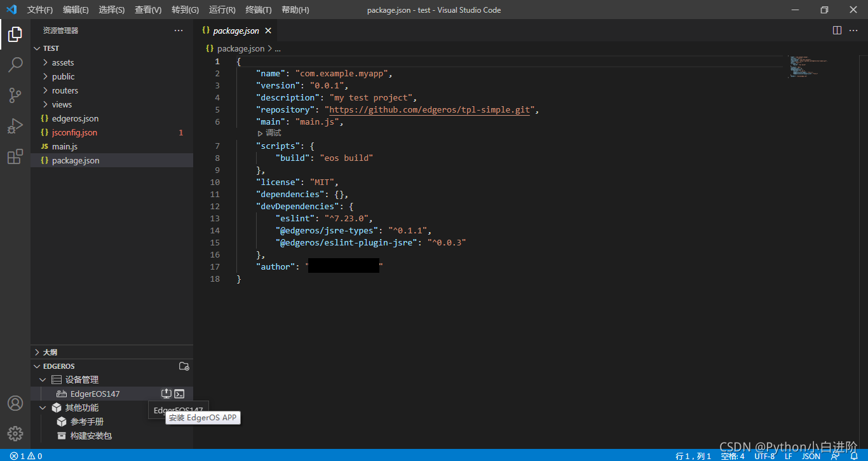Click the breadcrumb ellipsis segment

click(x=277, y=48)
